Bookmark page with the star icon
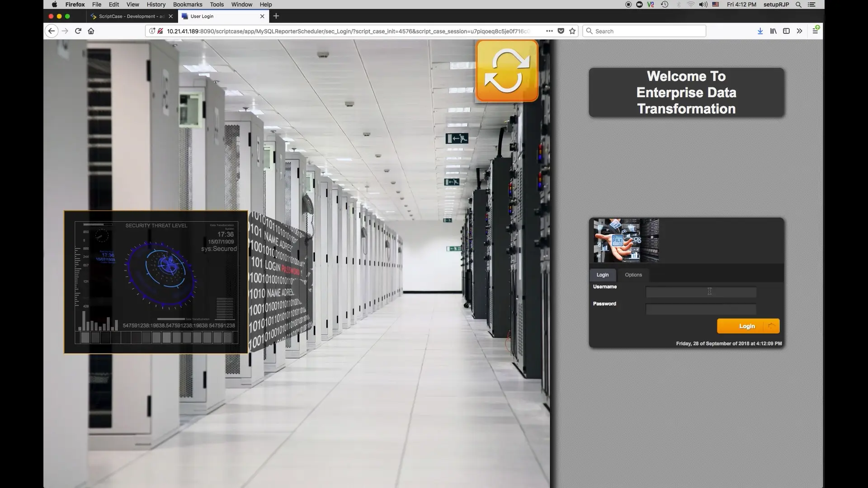 (572, 31)
